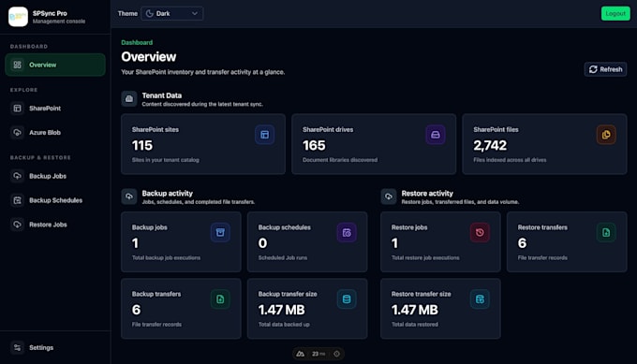
Task: Click 'Total data restored' text
Action: pyautogui.click(x=415, y=325)
